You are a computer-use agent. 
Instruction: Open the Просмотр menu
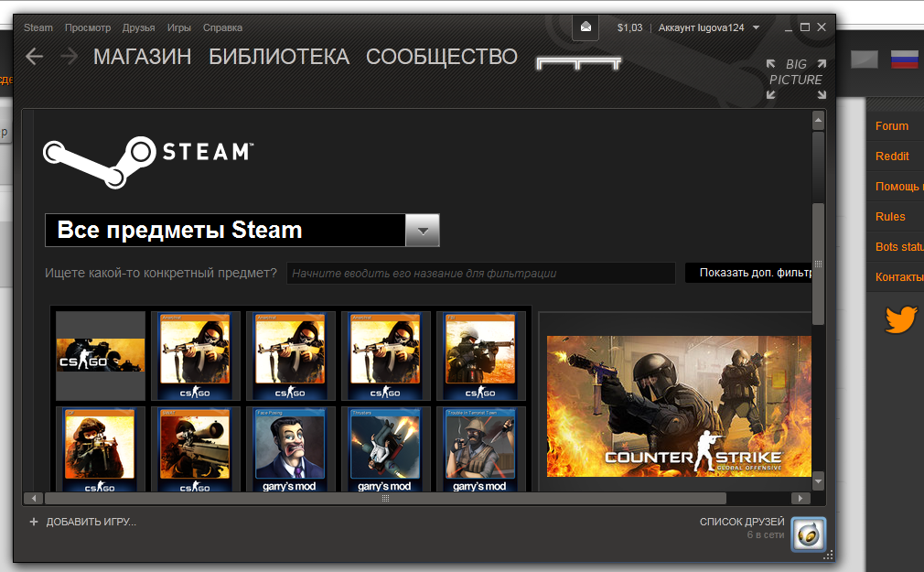(x=88, y=27)
